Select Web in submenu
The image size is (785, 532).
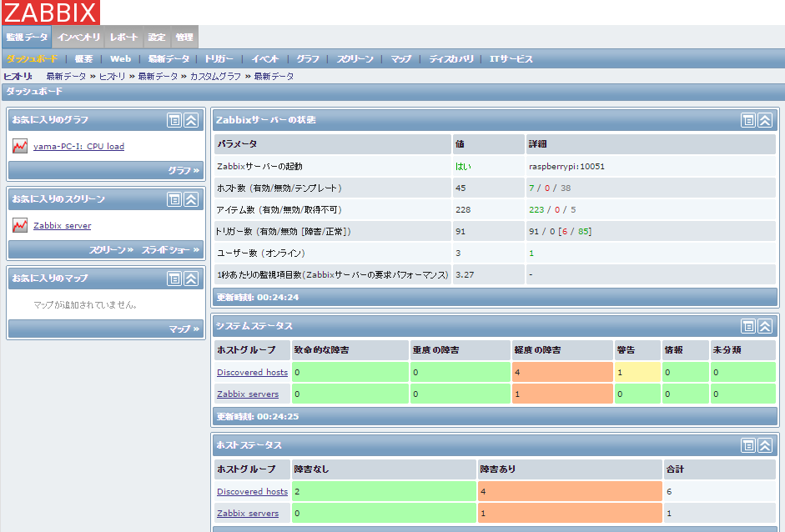tap(121, 59)
